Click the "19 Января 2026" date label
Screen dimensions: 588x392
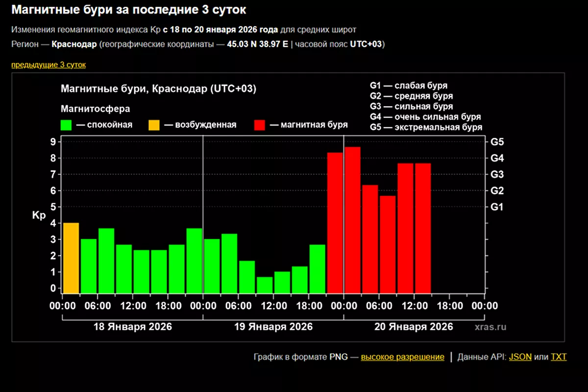(273, 327)
